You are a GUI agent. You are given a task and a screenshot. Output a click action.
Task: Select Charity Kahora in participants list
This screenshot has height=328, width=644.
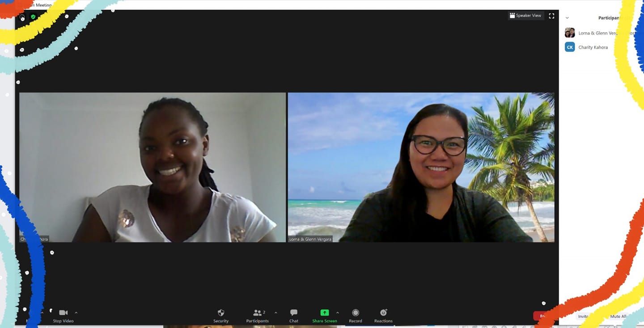pos(593,47)
